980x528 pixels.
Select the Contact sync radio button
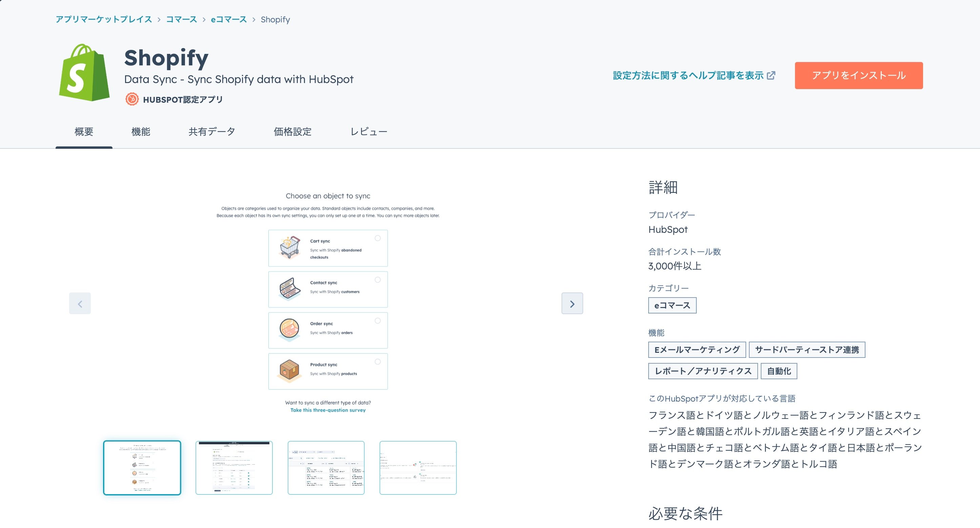[377, 280]
